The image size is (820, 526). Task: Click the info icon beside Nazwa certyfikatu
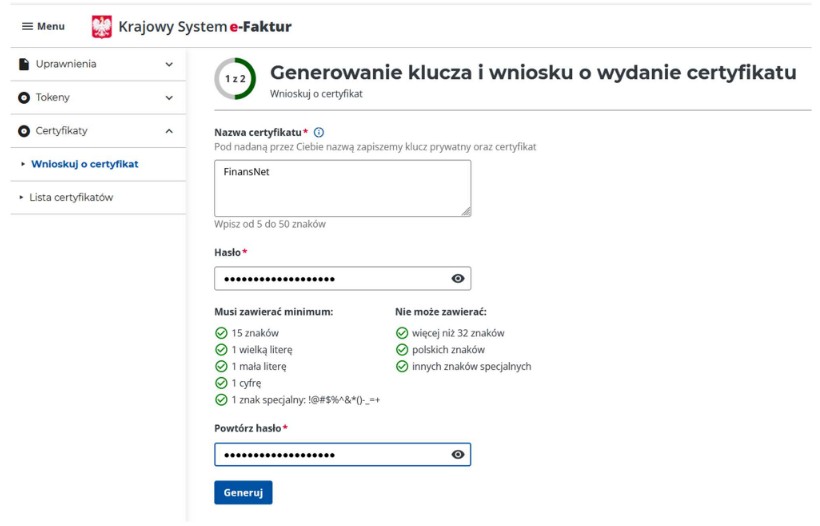tap(318, 132)
